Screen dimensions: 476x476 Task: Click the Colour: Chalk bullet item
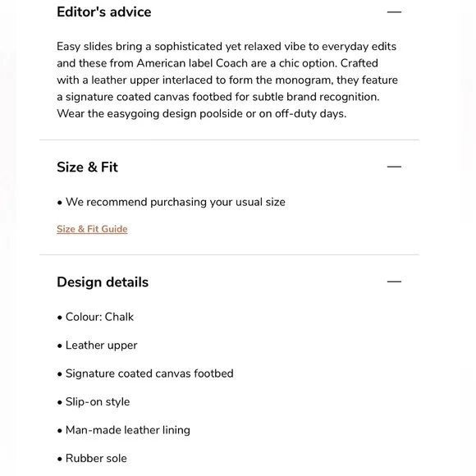95,317
